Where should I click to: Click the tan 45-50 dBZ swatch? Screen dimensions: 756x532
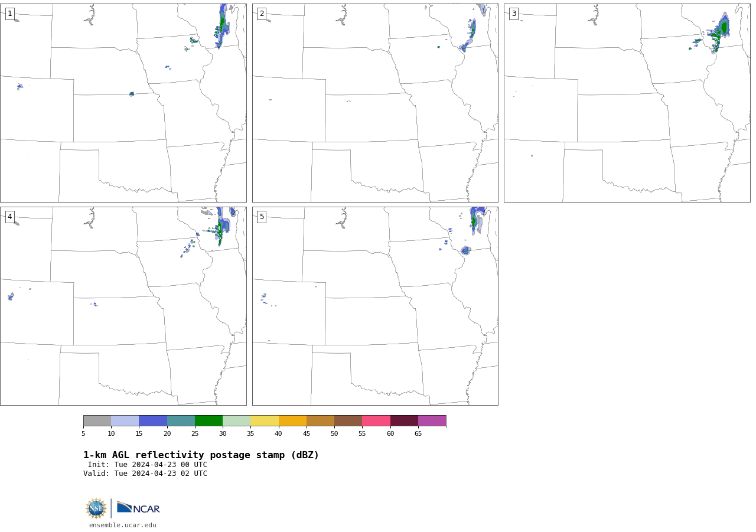pos(320,421)
